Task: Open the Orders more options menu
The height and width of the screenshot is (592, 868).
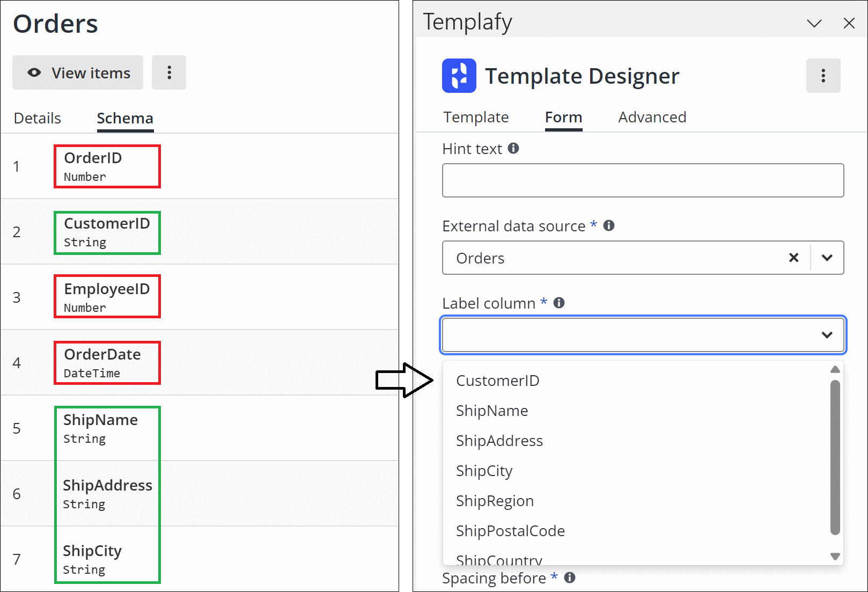Action: tap(169, 72)
